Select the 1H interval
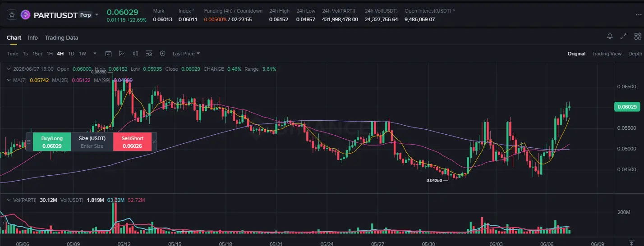 (x=50, y=54)
